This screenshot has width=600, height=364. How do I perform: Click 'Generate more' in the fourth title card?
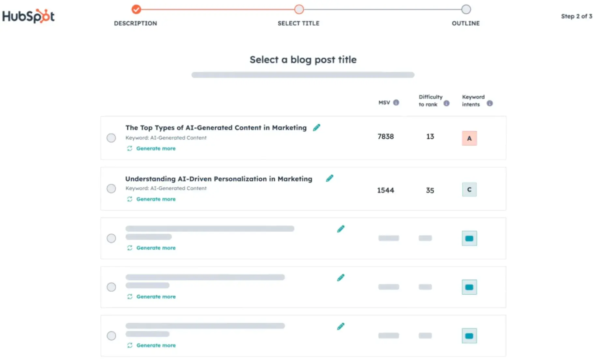pyautogui.click(x=156, y=297)
